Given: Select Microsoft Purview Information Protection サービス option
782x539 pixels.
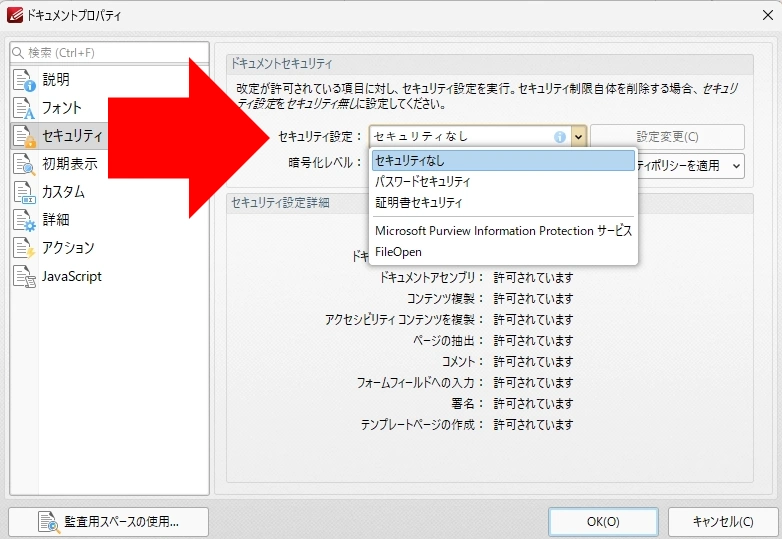Looking at the screenshot, I should tap(503, 230).
